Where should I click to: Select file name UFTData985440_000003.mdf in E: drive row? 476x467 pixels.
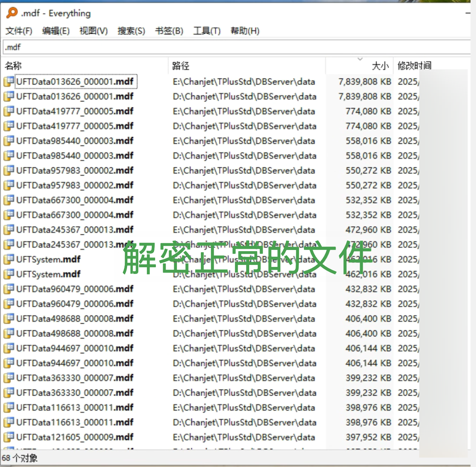75,141
